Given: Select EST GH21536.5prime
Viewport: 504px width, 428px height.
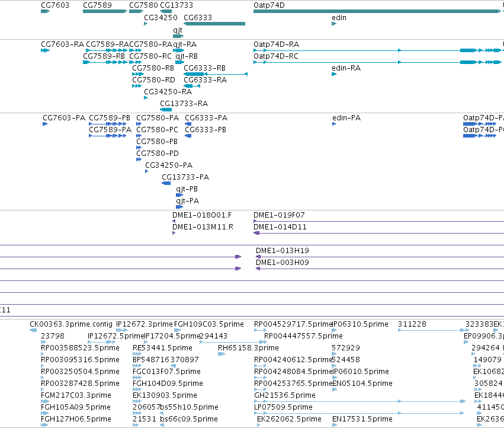Looking at the screenshot, I should (x=285, y=395).
